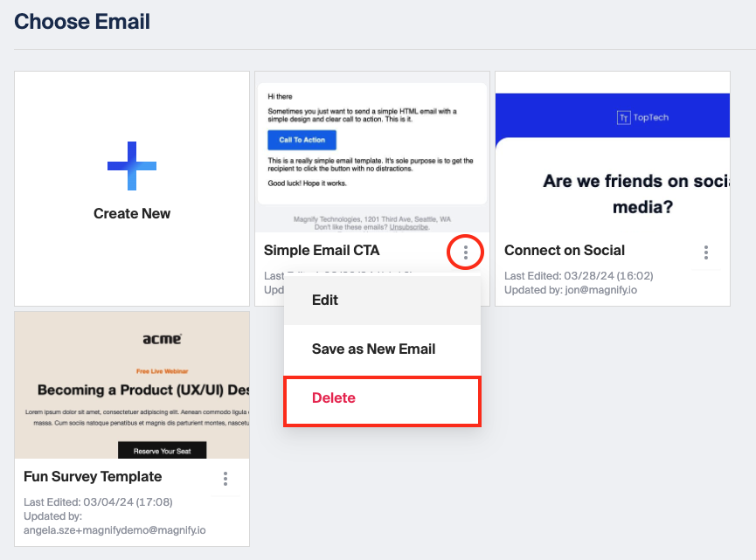Click the Simple Email CTA title

pos(322,251)
